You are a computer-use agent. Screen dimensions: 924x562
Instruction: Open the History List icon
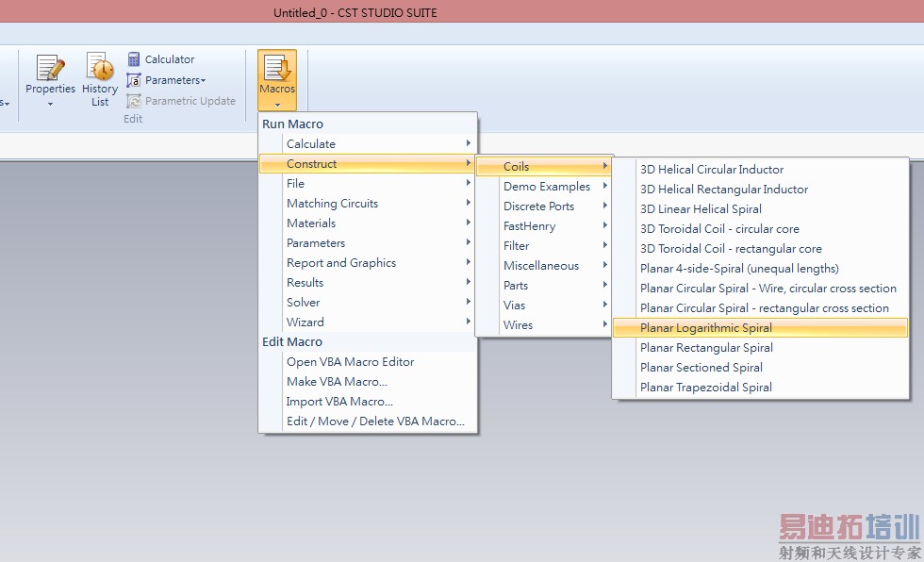click(100, 66)
